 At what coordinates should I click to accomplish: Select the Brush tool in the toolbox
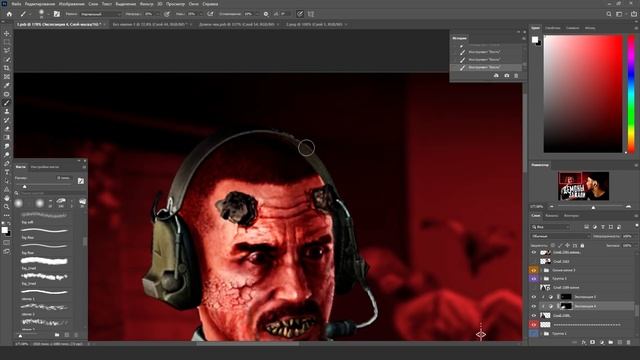pyautogui.click(x=7, y=103)
